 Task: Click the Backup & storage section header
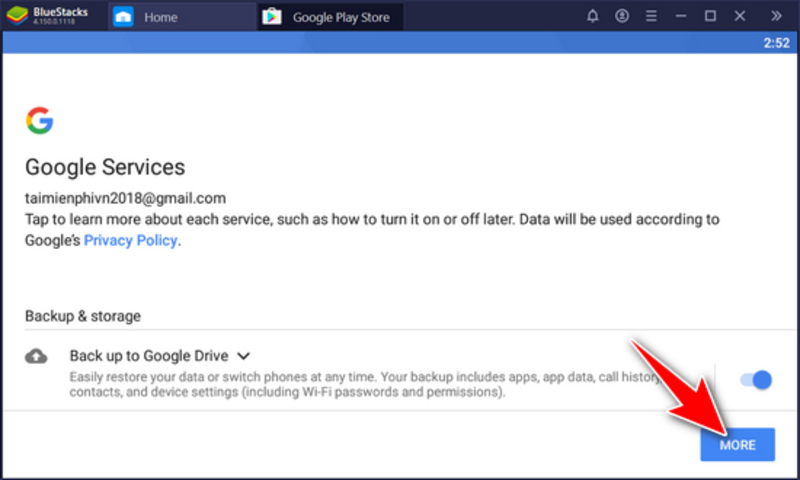83,316
